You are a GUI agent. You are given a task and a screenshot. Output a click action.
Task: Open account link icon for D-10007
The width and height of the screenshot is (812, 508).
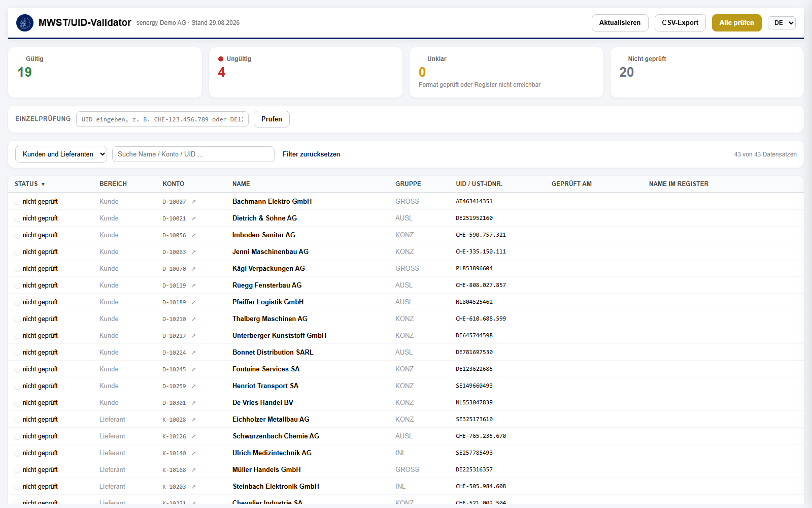[x=193, y=202]
